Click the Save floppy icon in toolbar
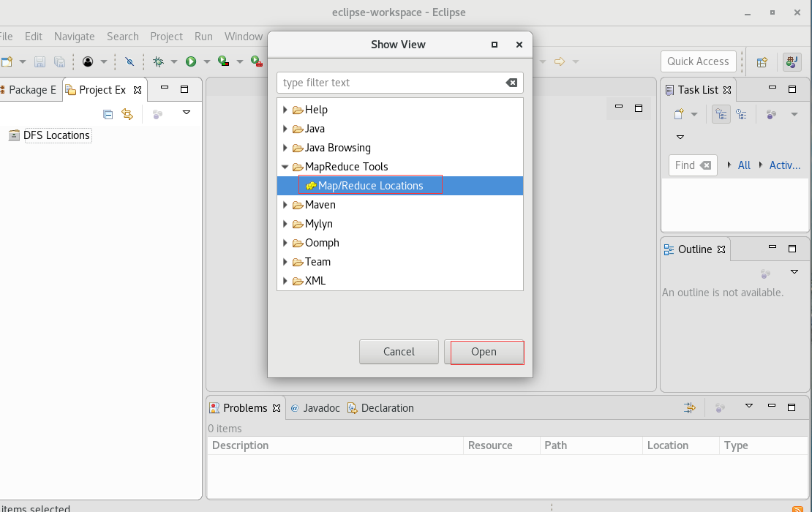This screenshot has width=812, height=512. [x=40, y=61]
